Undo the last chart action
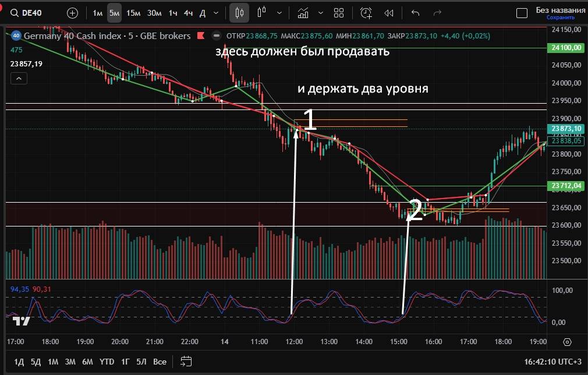The width and height of the screenshot is (588, 375). click(x=415, y=12)
